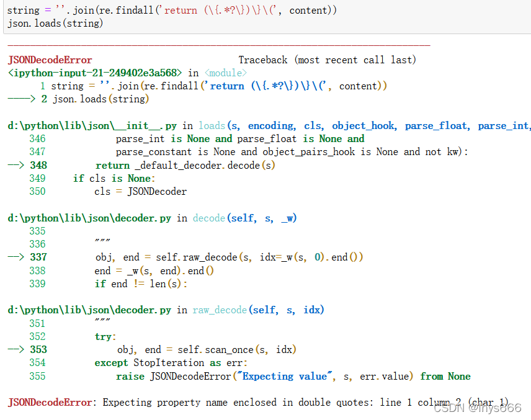Click line 353 'self.scan_once(s, idx)'
This screenshot has height=420, width=531.
207,349
